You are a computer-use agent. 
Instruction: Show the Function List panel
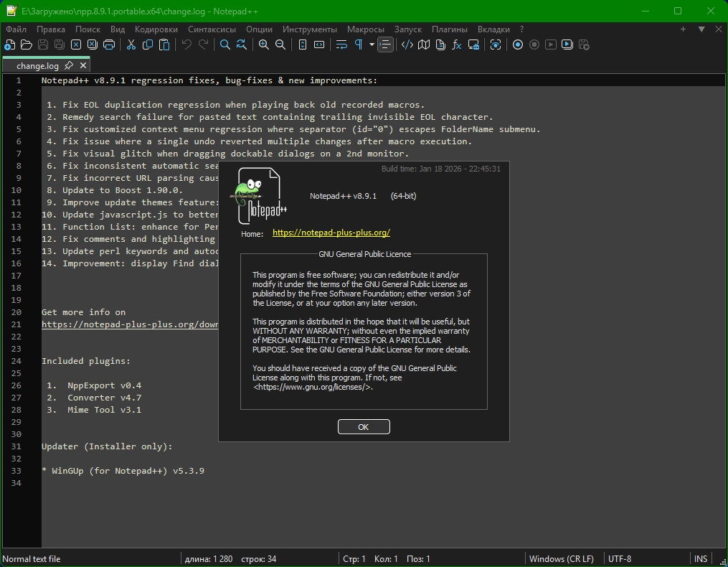(457, 44)
